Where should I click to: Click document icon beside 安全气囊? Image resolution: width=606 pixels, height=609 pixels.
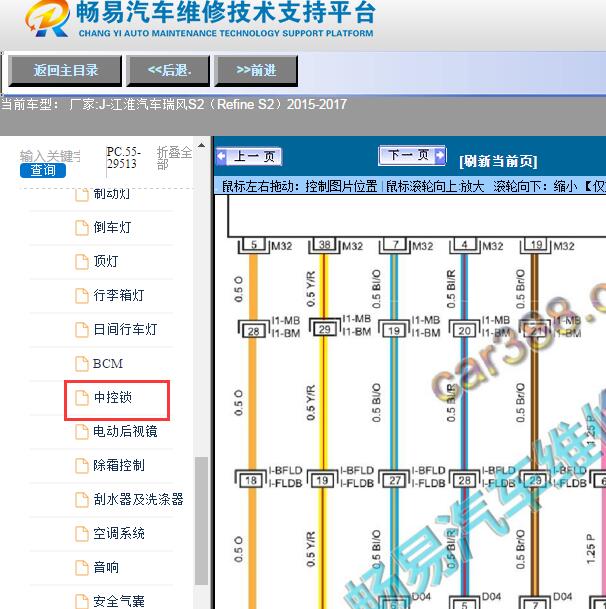[x=82, y=601]
